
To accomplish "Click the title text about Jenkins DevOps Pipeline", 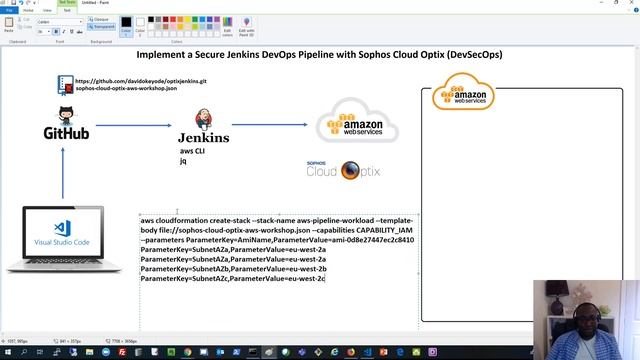I will coord(319,55).
